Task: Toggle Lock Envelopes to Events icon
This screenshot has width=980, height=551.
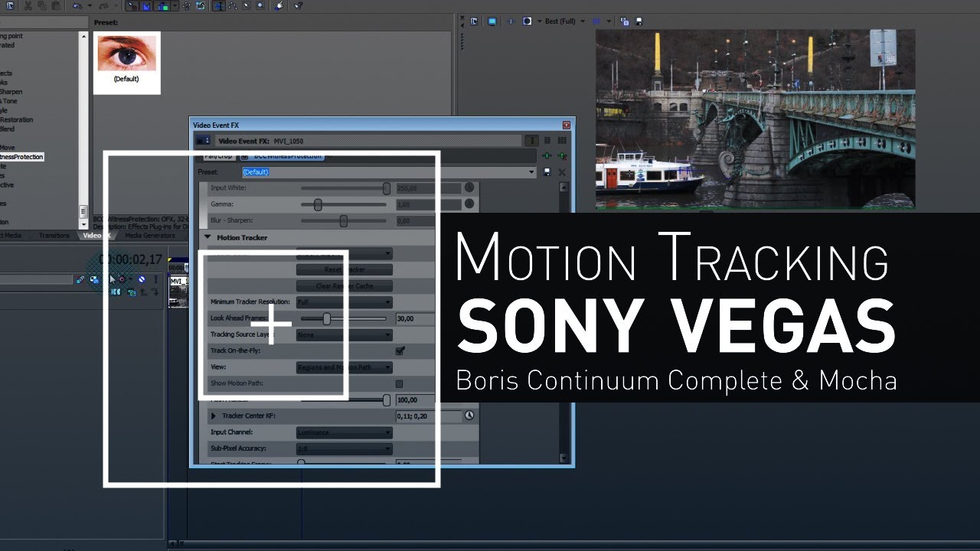Action: click(x=187, y=5)
